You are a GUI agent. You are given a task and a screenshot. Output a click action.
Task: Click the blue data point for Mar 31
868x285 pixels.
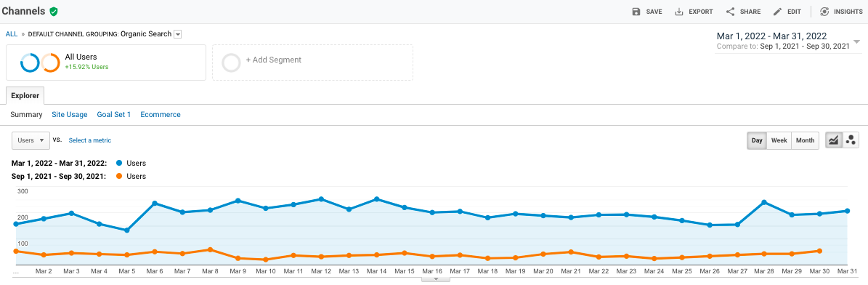pos(848,211)
